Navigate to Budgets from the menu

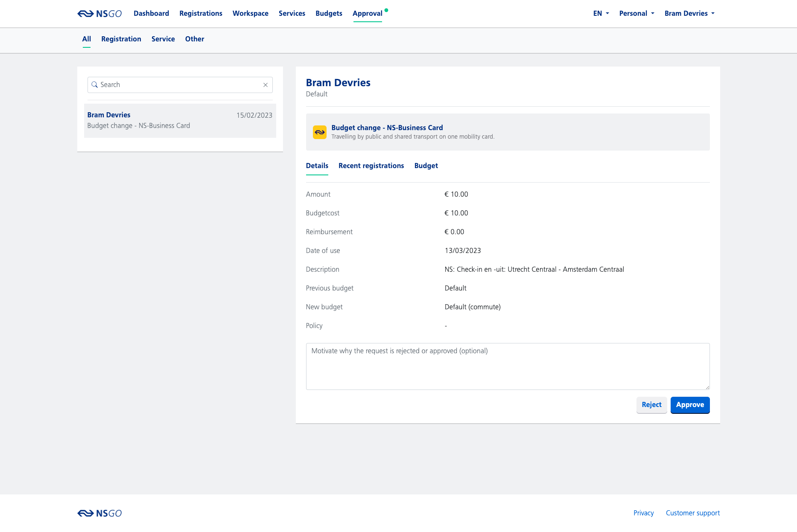pos(329,13)
